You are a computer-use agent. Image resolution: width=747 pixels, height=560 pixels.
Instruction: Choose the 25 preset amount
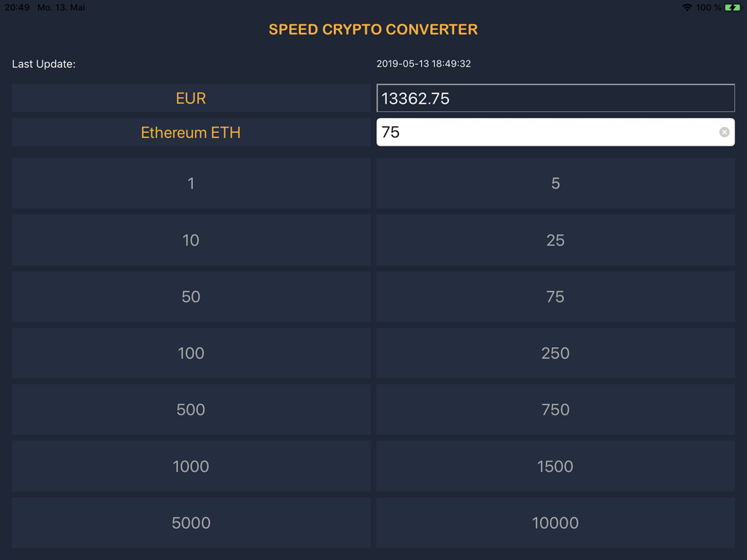[x=555, y=240]
